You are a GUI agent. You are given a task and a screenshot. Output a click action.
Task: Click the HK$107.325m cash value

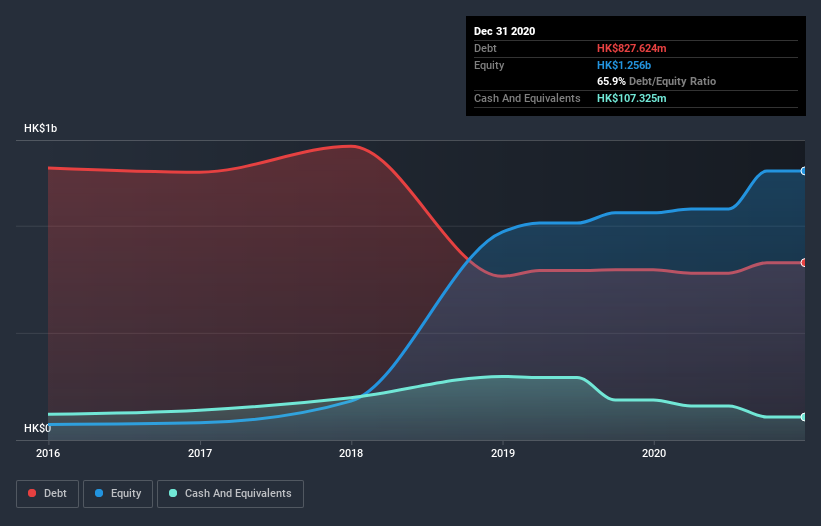click(631, 98)
